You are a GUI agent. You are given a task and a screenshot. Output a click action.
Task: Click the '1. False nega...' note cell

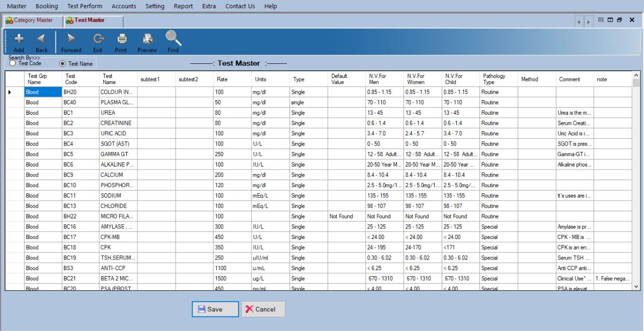pos(613,278)
